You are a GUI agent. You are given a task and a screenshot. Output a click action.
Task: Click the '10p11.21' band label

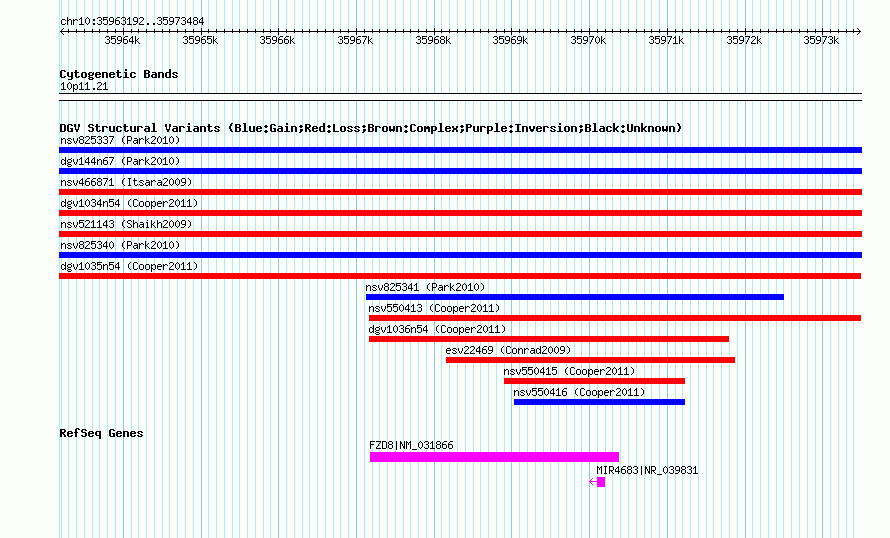click(x=84, y=86)
